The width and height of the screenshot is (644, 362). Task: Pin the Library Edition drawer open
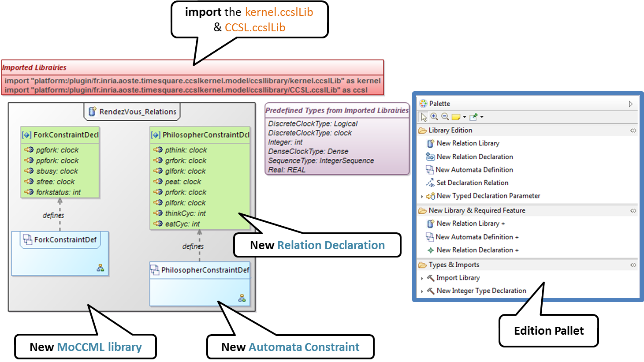coord(633,131)
